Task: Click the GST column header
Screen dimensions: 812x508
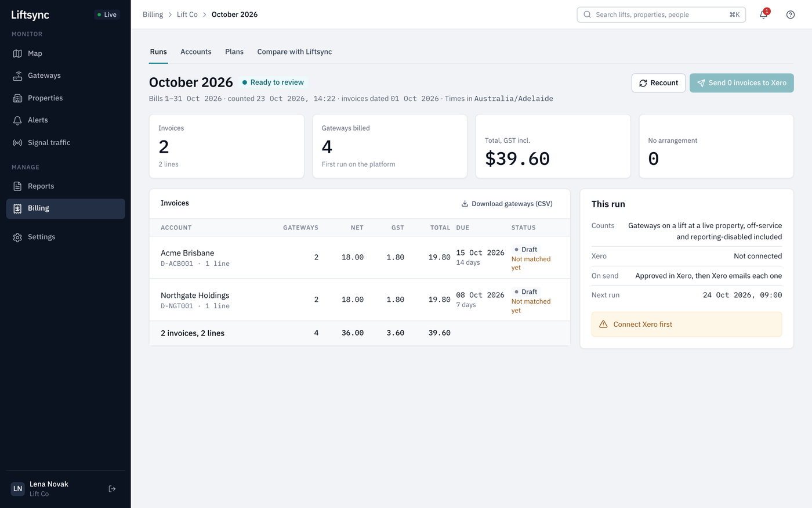Action: coord(398,228)
